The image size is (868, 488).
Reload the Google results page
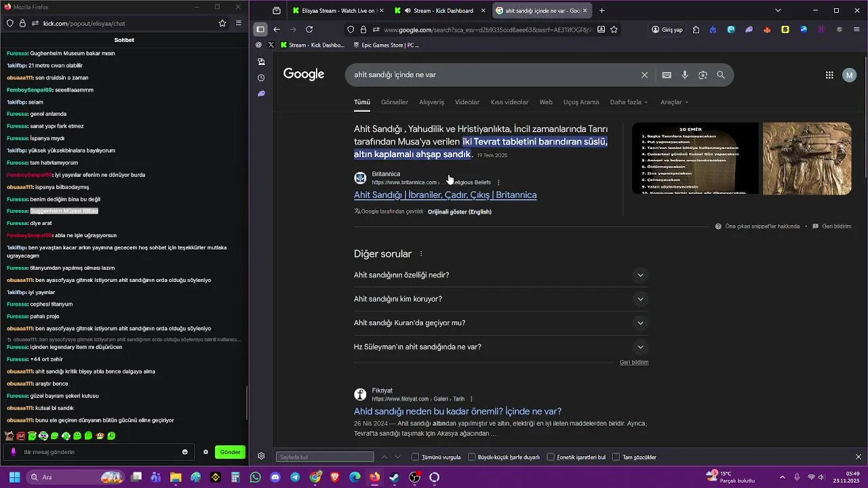[309, 30]
